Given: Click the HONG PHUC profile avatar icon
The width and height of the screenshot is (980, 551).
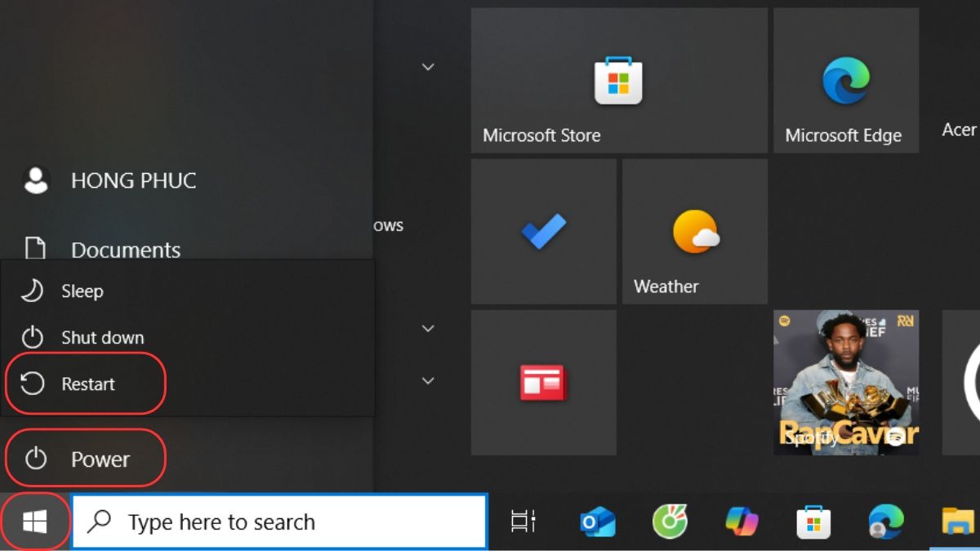Looking at the screenshot, I should 36,180.
